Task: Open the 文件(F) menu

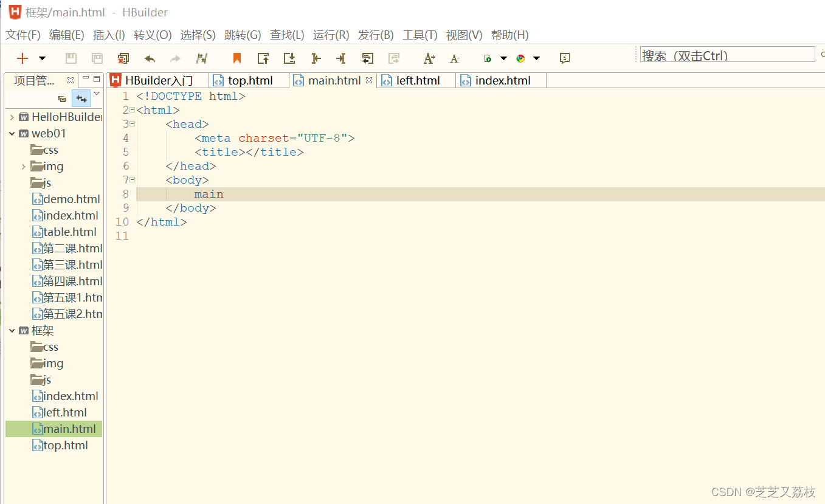Action: tap(23, 35)
